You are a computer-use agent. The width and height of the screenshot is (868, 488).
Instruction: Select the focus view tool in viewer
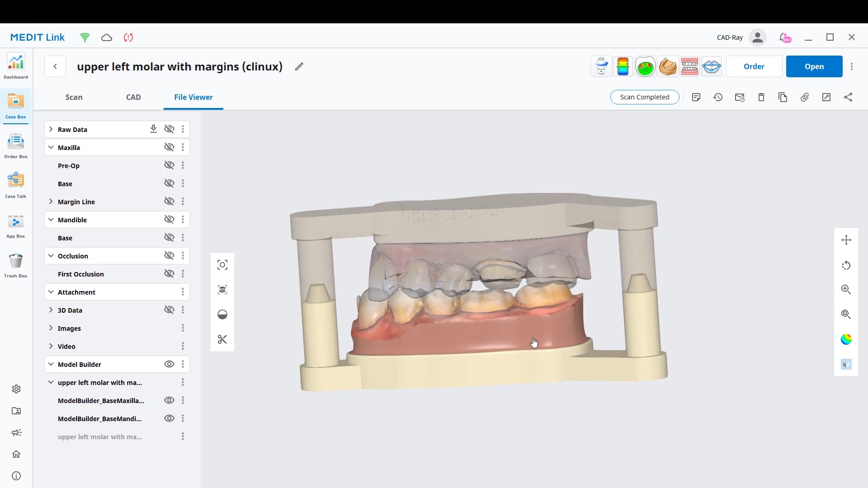click(x=222, y=265)
